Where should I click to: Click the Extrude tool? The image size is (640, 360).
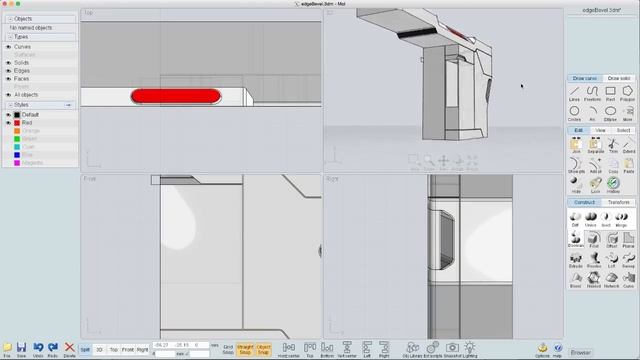pos(576,260)
